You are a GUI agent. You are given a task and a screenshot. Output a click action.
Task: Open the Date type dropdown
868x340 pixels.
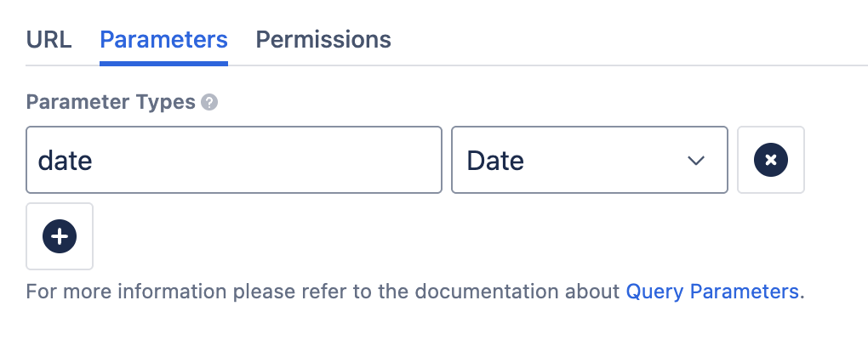[589, 160]
